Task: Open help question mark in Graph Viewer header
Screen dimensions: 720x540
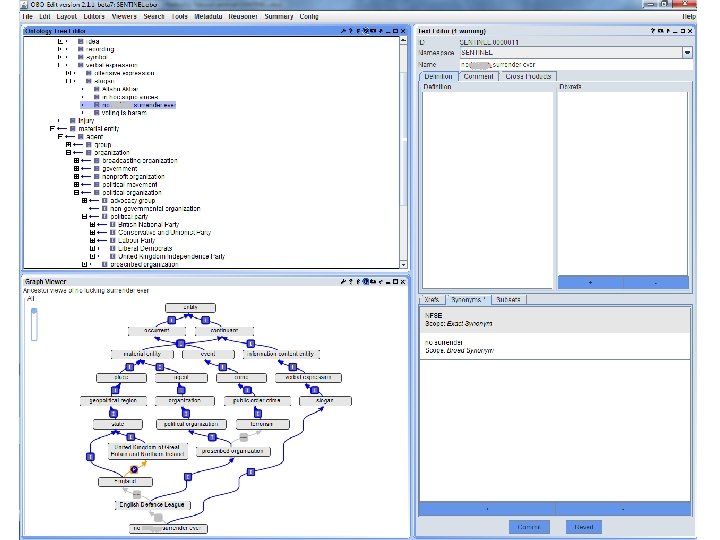Action: [350, 281]
